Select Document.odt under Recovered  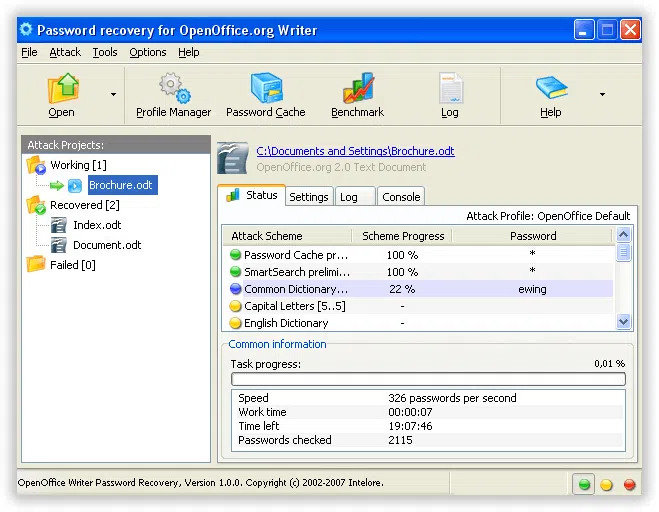click(107, 245)
